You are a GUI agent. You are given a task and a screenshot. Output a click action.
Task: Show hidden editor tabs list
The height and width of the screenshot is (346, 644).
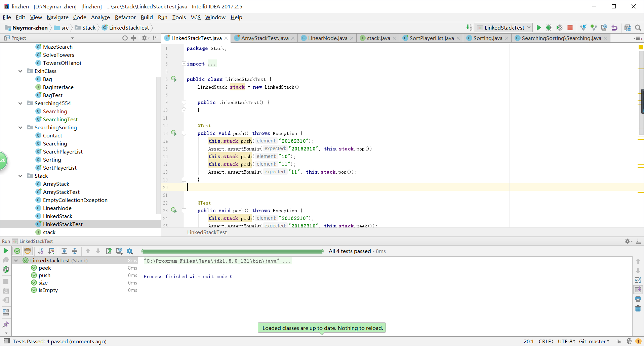pos(638,38)
